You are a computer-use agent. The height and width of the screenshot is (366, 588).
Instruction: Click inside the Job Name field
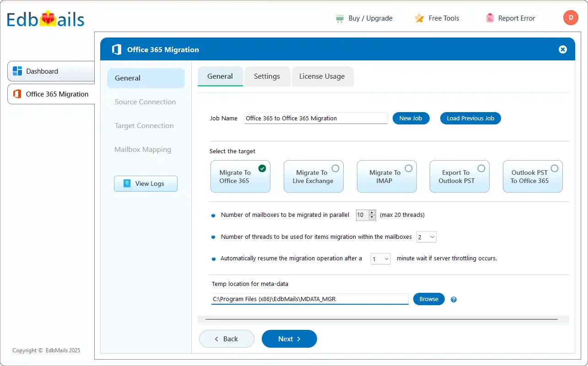(316, 118)
